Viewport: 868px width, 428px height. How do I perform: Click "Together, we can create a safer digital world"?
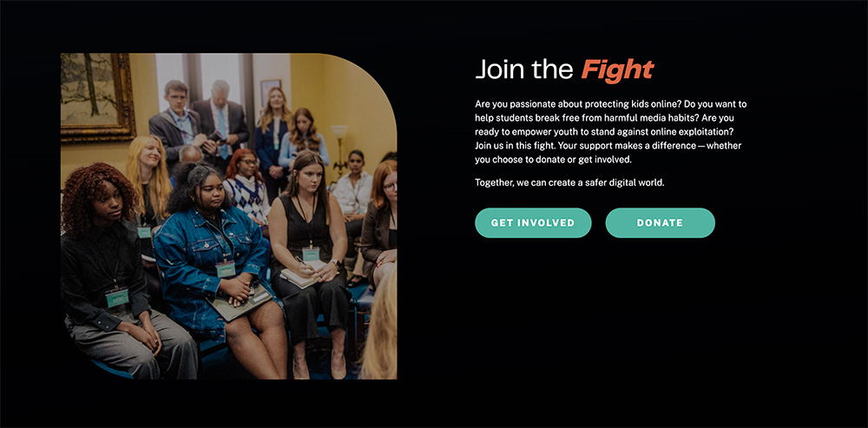569,182
